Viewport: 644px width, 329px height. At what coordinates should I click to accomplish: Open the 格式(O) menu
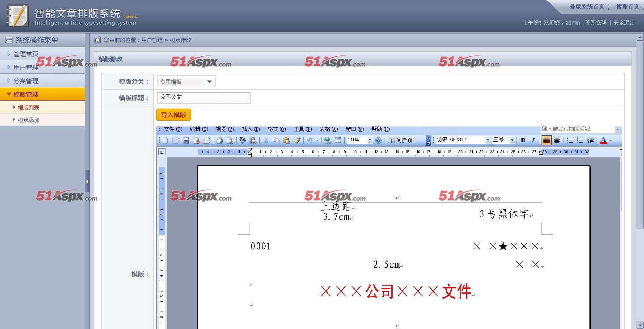point(277,129)
